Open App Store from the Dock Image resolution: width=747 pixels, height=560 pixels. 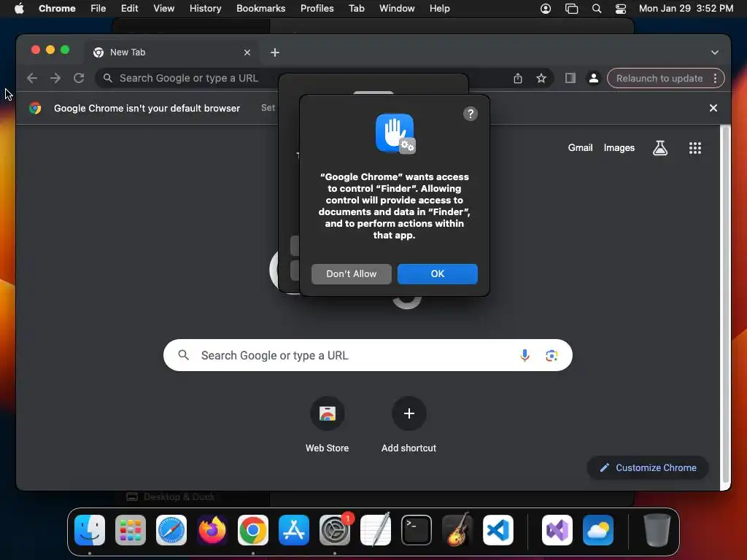coord(294,530)
